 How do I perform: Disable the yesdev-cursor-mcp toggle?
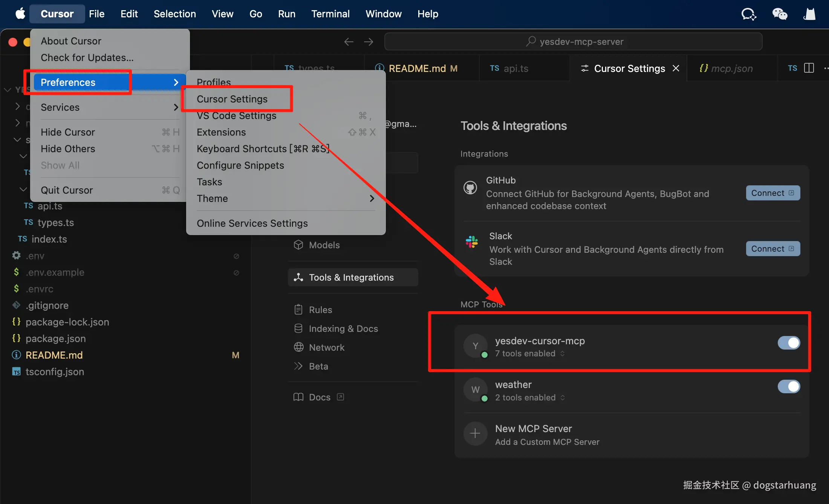pyautogui.click(x=789, y=343)
